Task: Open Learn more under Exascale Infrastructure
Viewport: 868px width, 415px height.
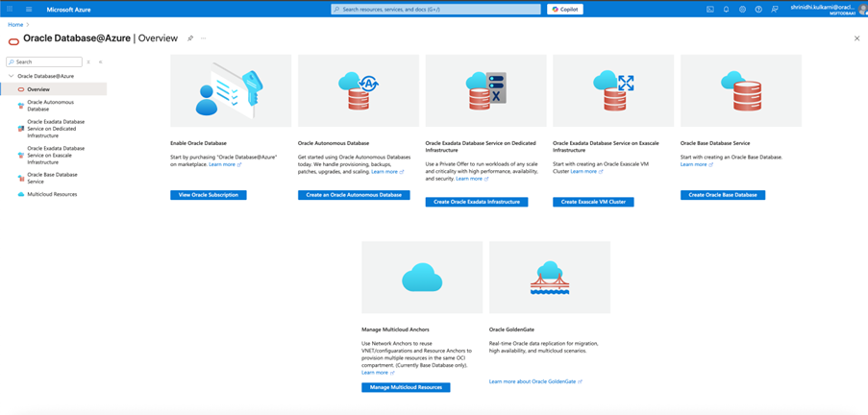Action: coord(586,172)
